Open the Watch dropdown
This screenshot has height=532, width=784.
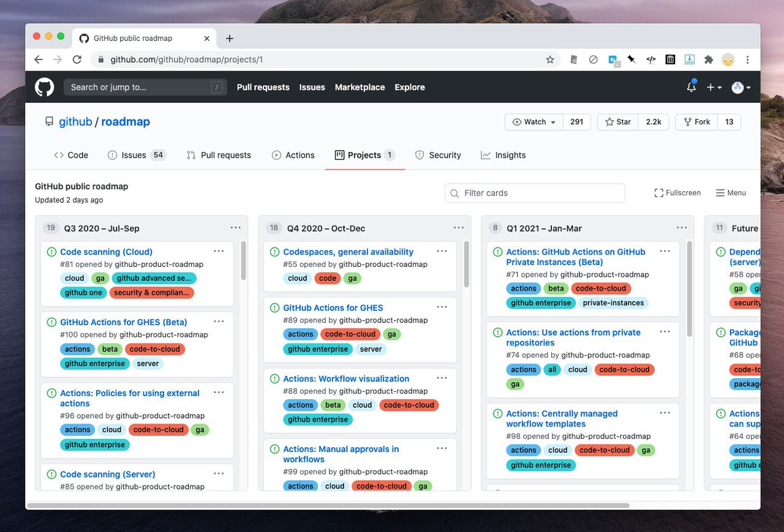(x=533, y=122)
